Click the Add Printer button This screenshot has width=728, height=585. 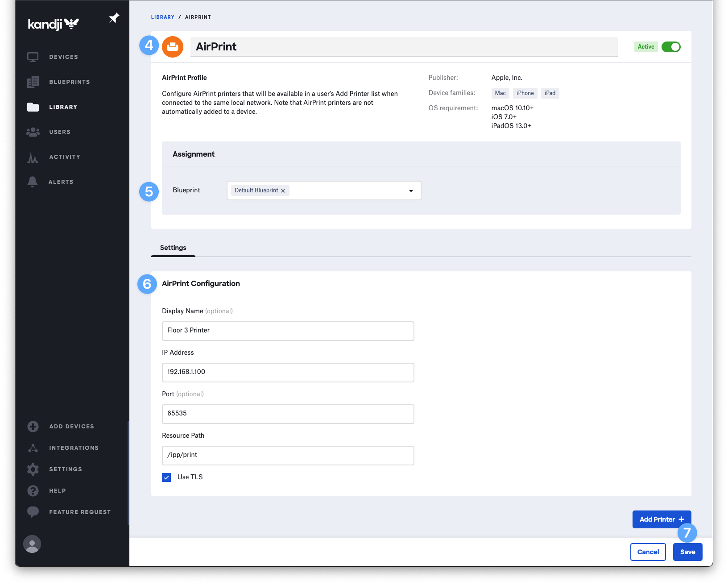662,519
